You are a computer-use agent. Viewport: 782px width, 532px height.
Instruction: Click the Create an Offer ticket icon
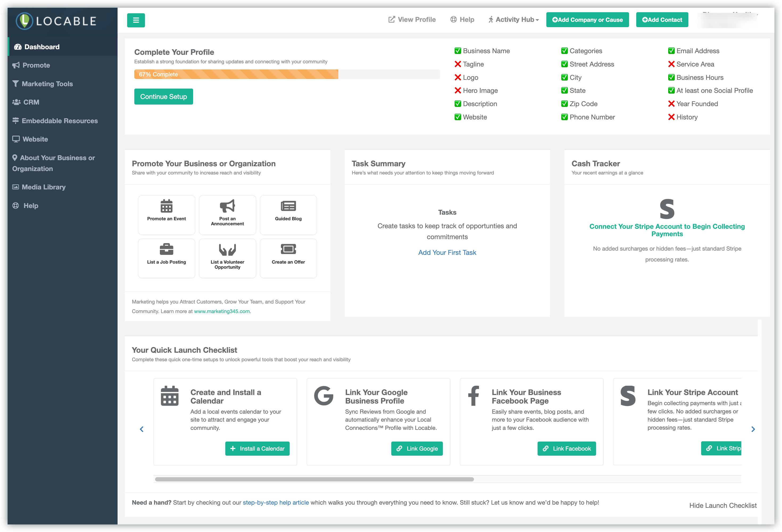click(288, 249)
